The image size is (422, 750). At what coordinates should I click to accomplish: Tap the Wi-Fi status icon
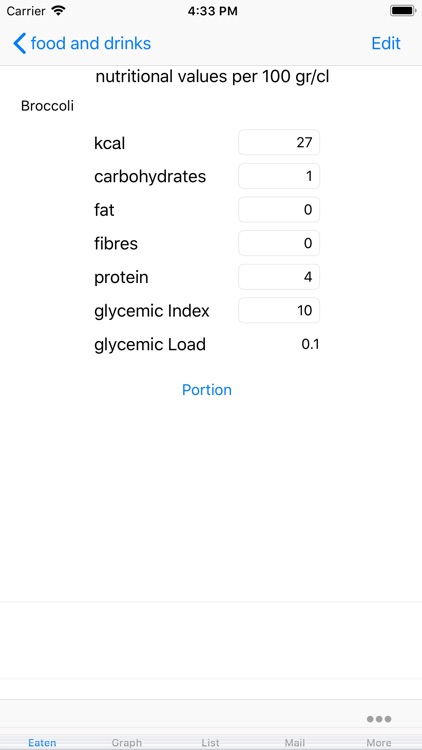58,11
